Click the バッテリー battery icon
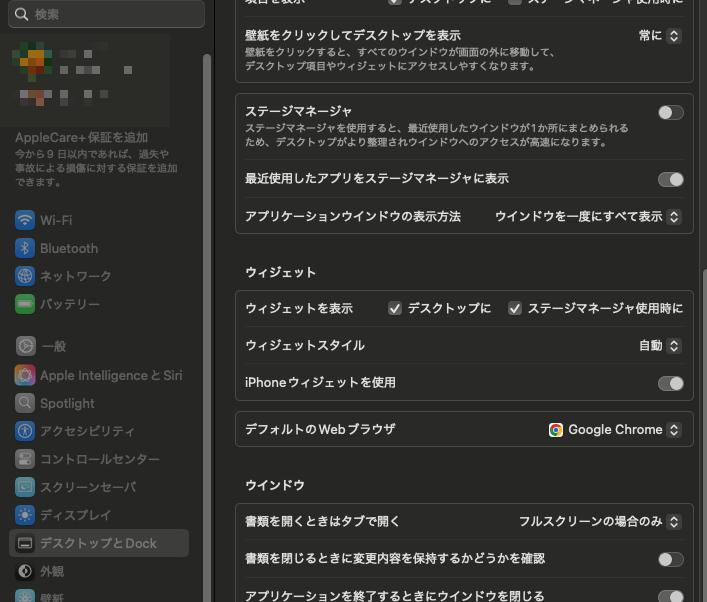The height and width of the screenshot is (602, 707). [x=25, y=304]
